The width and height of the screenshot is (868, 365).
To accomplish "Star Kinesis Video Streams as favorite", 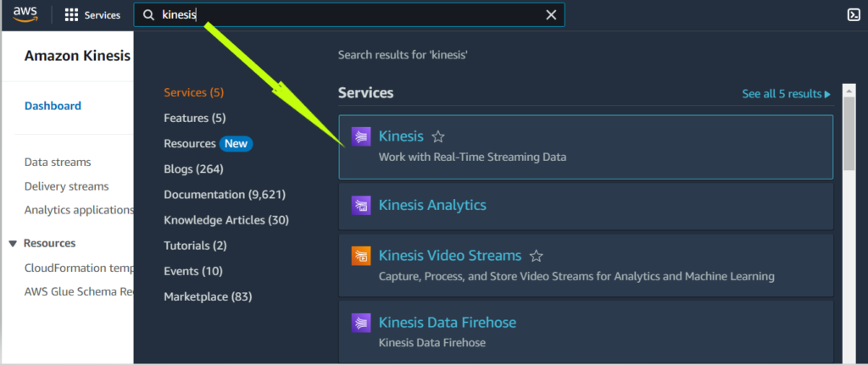I will (x=536, y=256).
